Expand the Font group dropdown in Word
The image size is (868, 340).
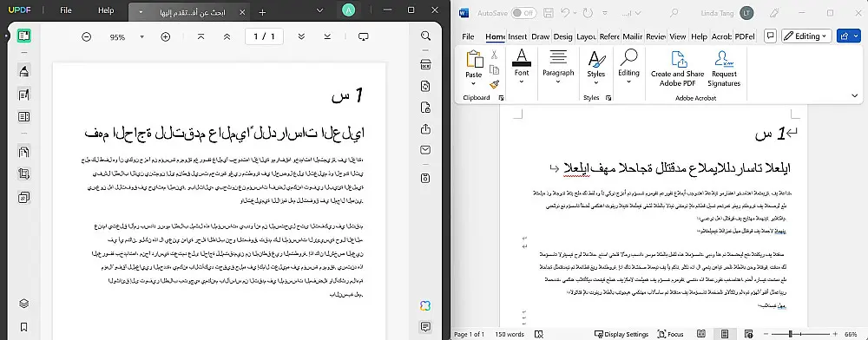click(522, 82)
